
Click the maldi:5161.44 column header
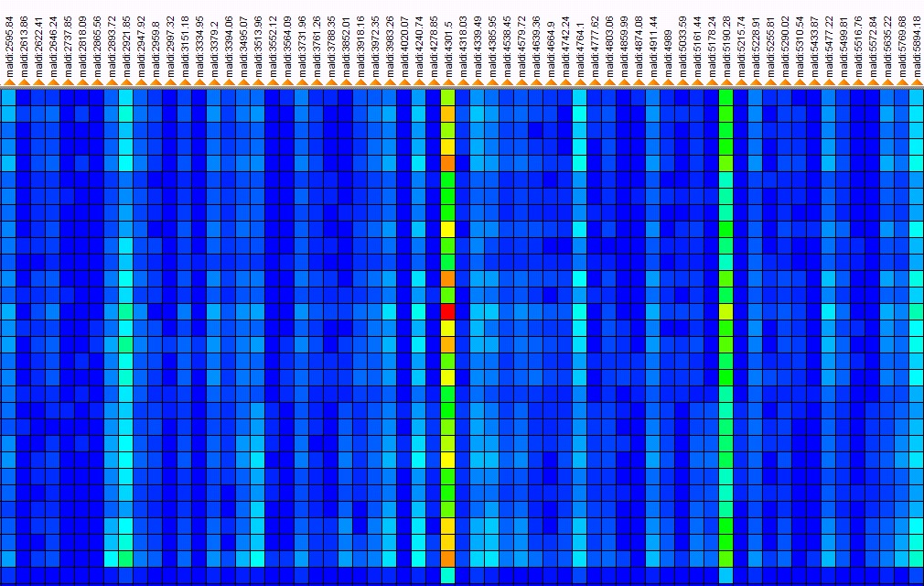pos(698,47)
